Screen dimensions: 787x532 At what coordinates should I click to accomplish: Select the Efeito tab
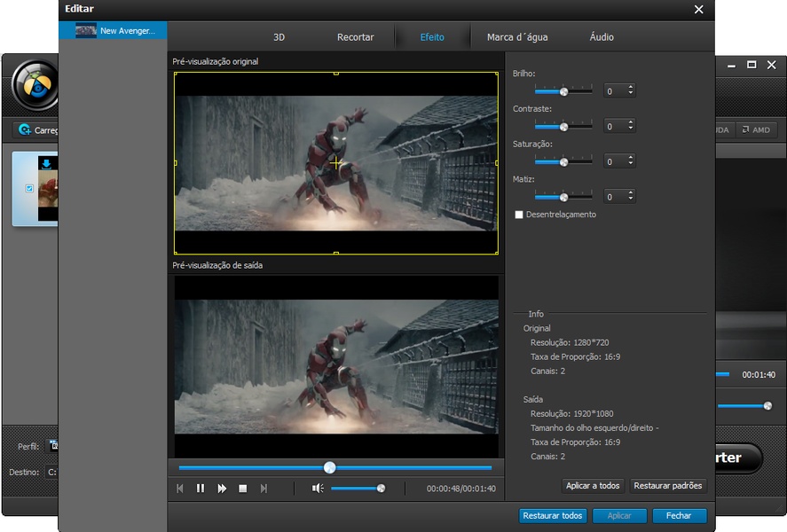click(432, 37)
